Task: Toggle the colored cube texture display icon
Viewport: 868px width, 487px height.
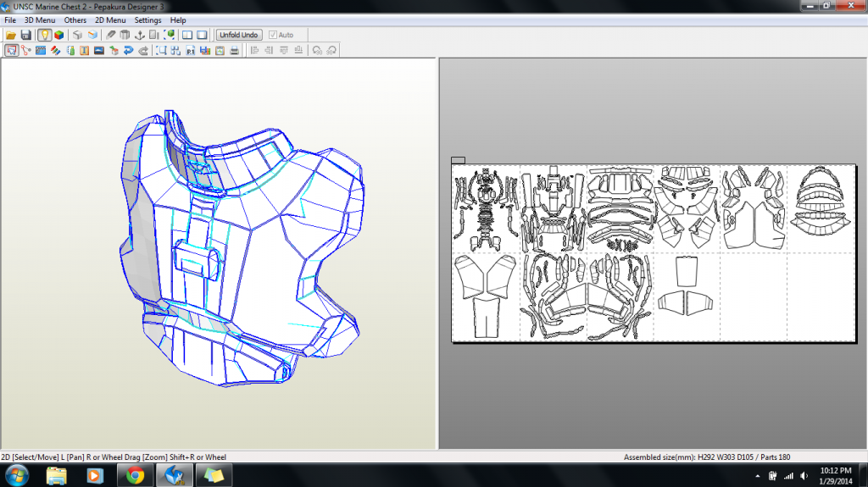Action: (58, 35)
